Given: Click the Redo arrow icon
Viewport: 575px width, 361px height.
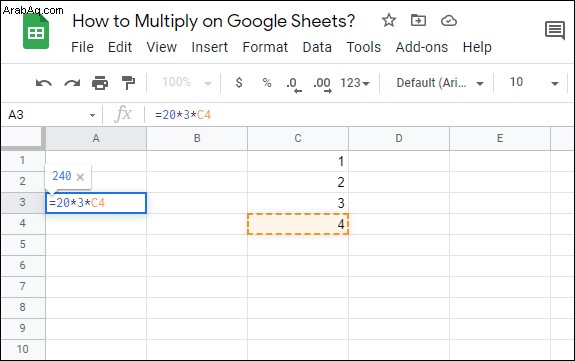Looking at the screenshot, I should tap(72, 83).
